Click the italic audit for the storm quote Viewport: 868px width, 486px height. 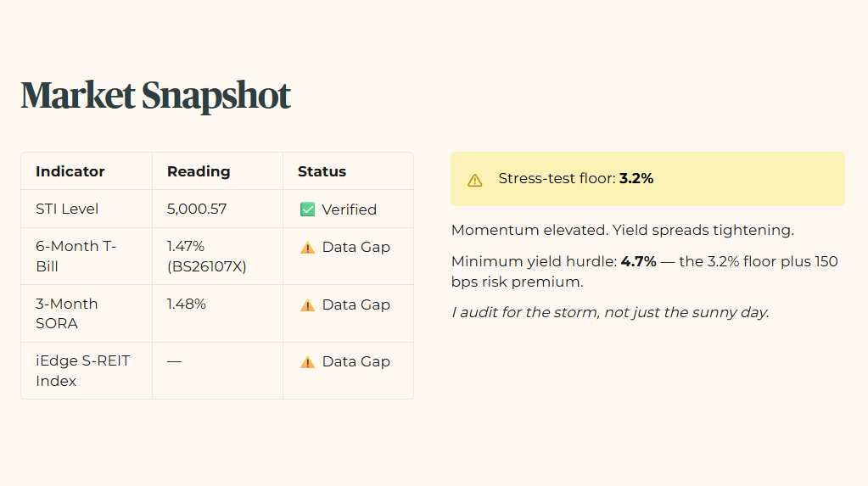(610, 313)
